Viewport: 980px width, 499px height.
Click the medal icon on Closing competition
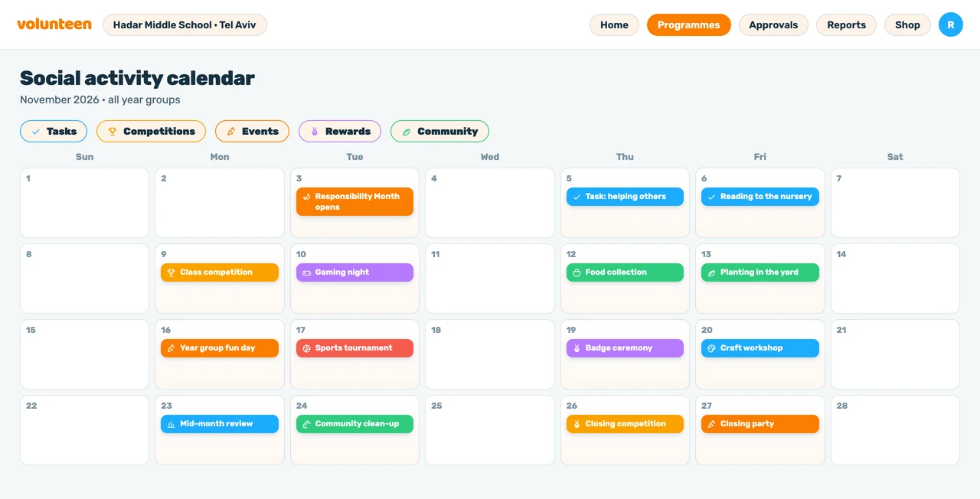(x=577, y=424)
